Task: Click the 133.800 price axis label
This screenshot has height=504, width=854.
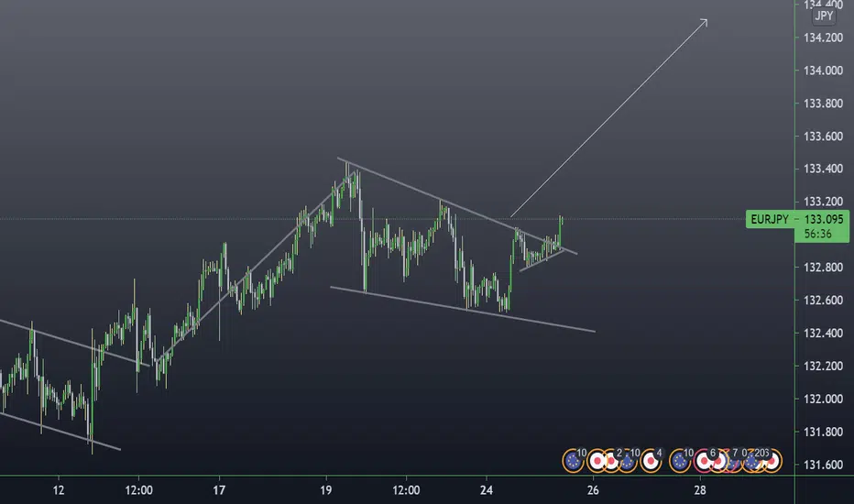Action: pyautogui.click(x=824, y=103)
